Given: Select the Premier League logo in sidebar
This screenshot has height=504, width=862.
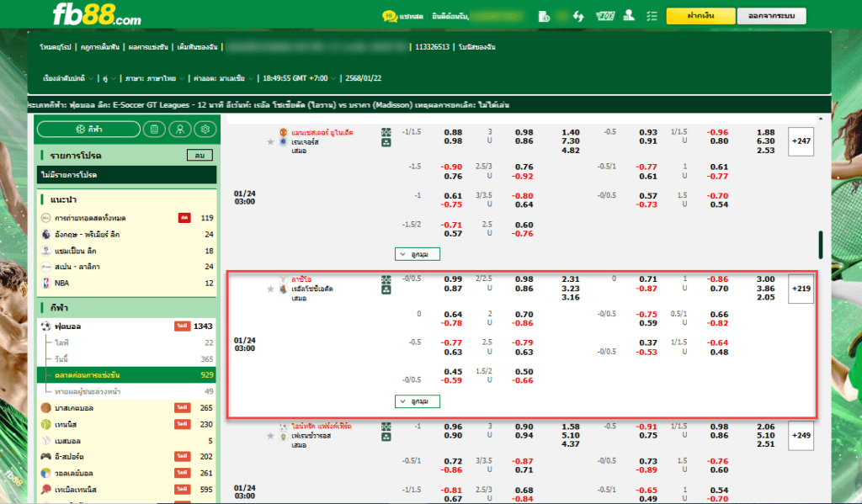Looking at the screenshot, I should click(x=46, y=234).
